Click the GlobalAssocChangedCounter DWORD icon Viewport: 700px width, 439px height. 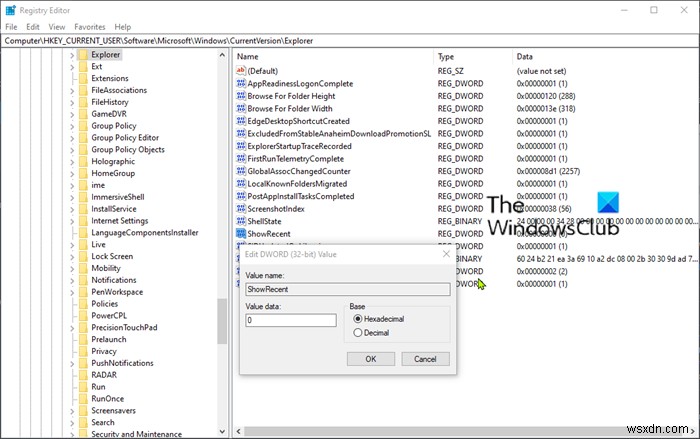pos(241,171)
